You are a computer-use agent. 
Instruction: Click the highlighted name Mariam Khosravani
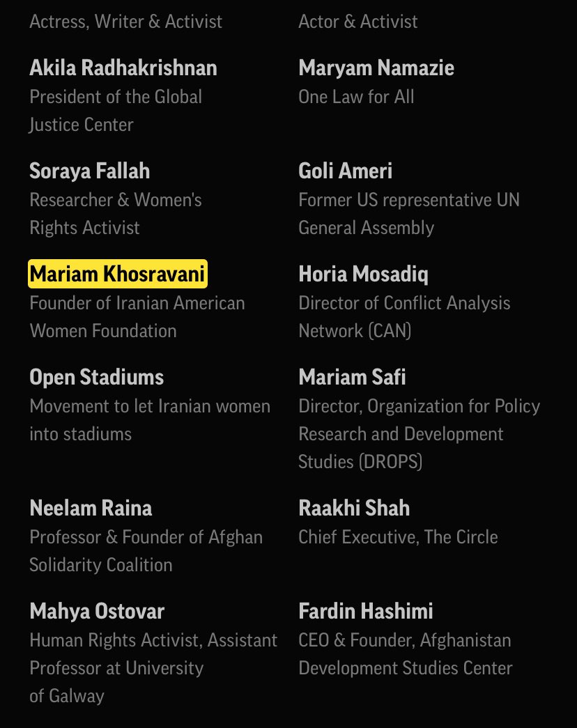click(x=117, y=274)
